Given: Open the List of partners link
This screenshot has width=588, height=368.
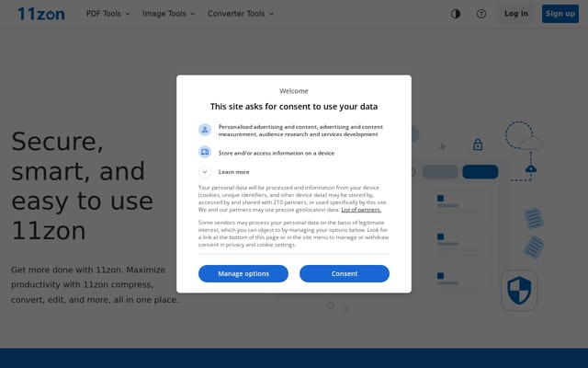Looking at the screenshot, I should (x=361, y=210).
